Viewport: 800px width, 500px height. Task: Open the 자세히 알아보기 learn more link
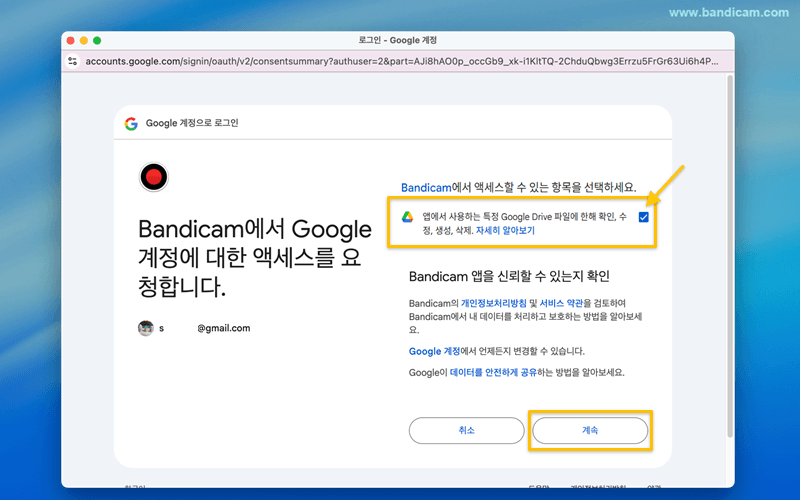tap(505, 231)
